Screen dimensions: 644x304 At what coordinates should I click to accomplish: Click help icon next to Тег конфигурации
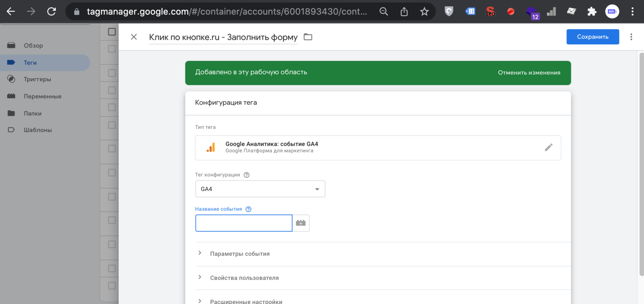pyautogui.click(x=246, y=175)
